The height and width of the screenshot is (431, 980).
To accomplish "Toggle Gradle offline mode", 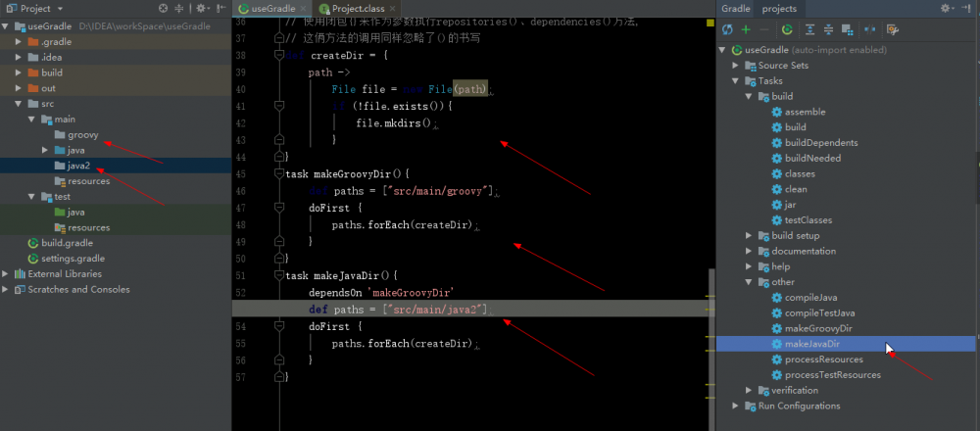I will point(869,29).
